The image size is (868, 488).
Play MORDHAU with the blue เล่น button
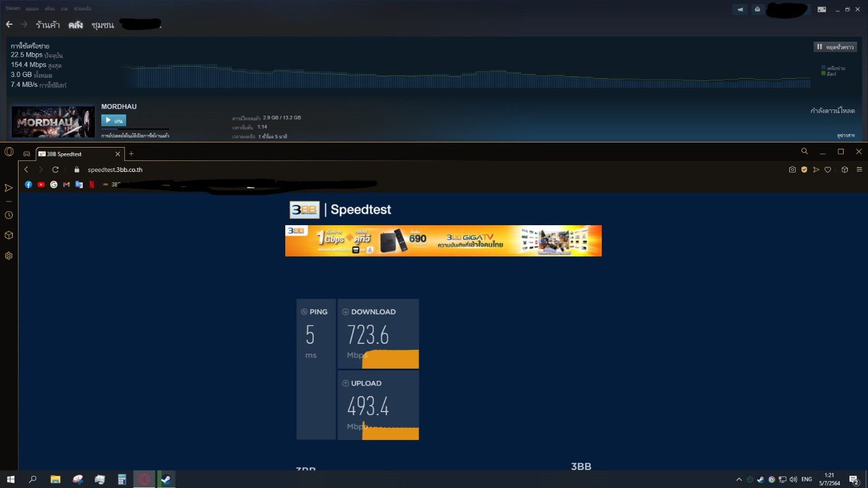click(113, 120)
